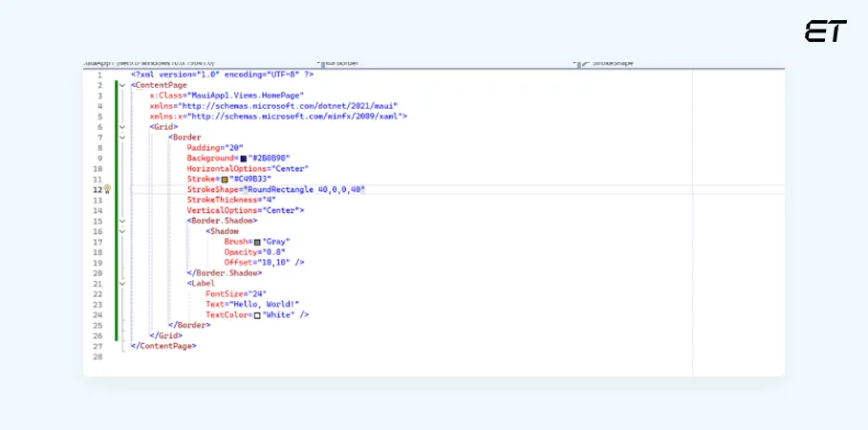Collapse the Shadow element on line 16
868x430 pixels.
[x=122, y=231]
